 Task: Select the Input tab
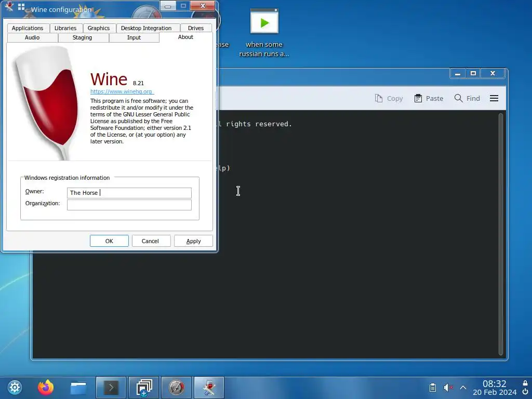[134, 37]
